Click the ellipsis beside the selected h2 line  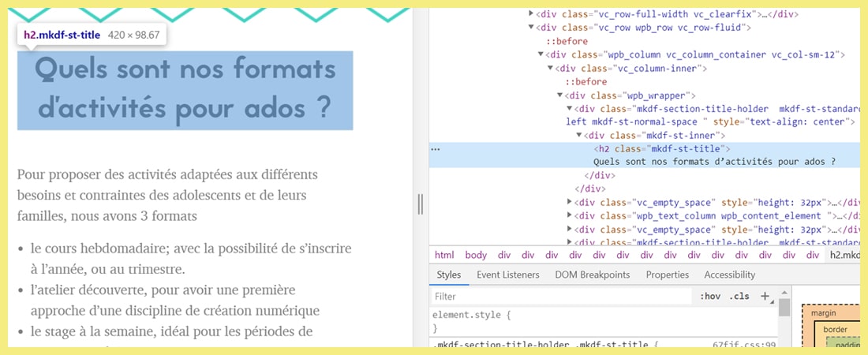pos(435,150)
